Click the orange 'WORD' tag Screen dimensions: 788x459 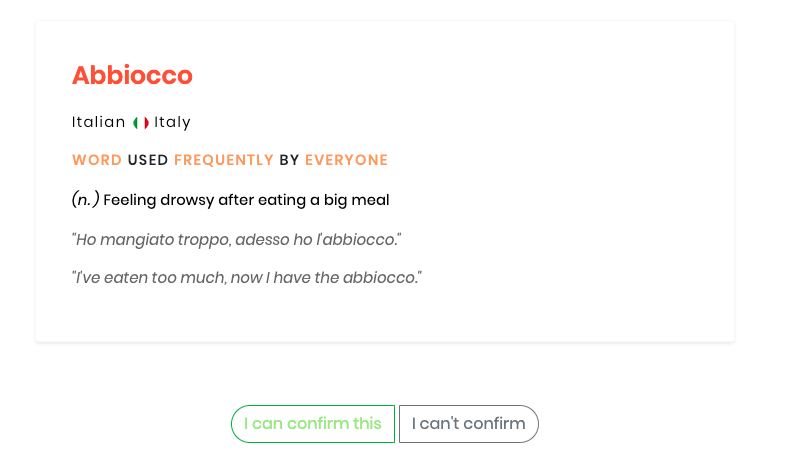click(97, 160)
